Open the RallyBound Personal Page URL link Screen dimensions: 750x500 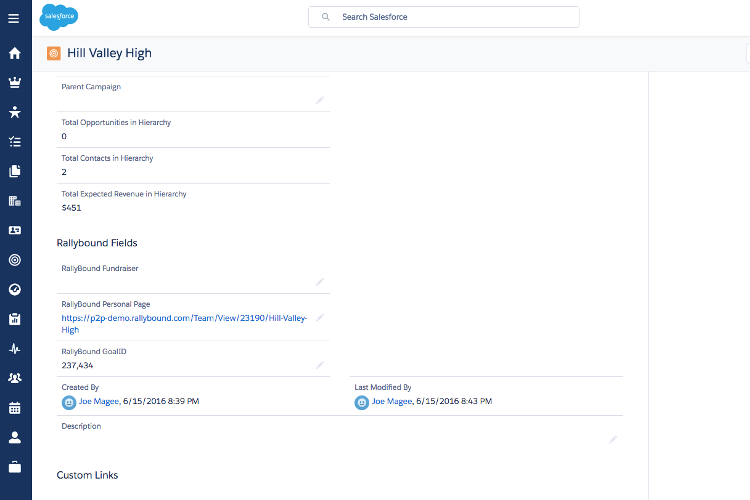(183, 318)
